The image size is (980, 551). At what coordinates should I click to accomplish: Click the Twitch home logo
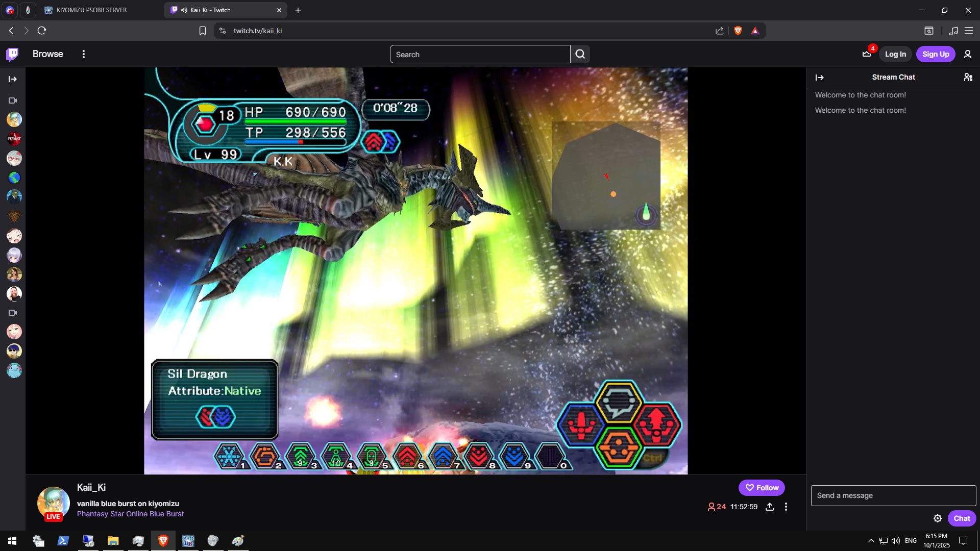click(12, 54)
